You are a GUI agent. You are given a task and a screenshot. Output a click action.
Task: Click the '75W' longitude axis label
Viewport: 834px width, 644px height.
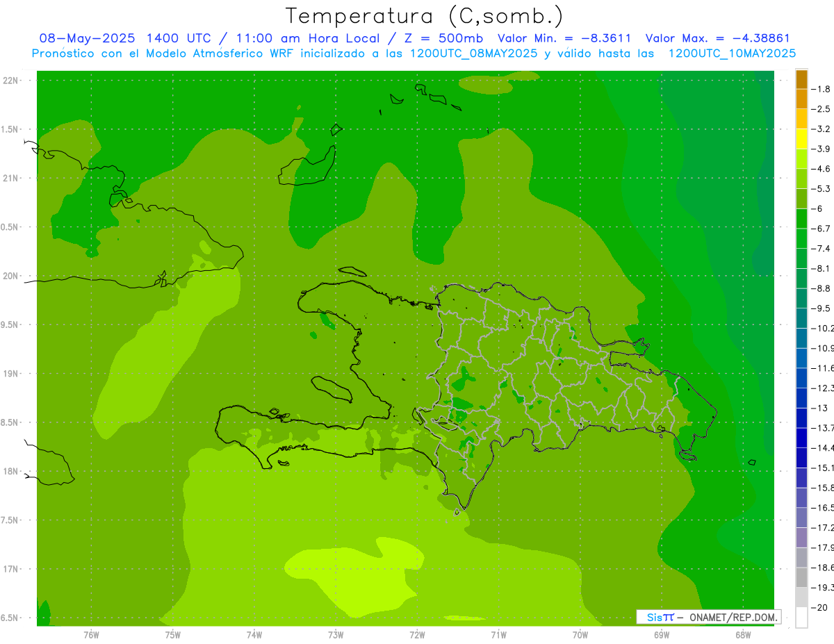(x=173, y=635)
